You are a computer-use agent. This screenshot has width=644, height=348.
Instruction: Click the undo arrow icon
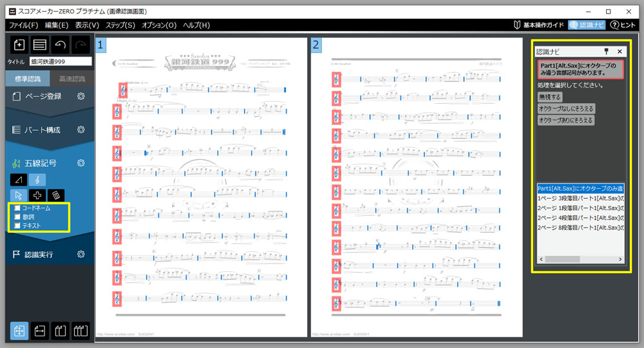coord(60,44)
